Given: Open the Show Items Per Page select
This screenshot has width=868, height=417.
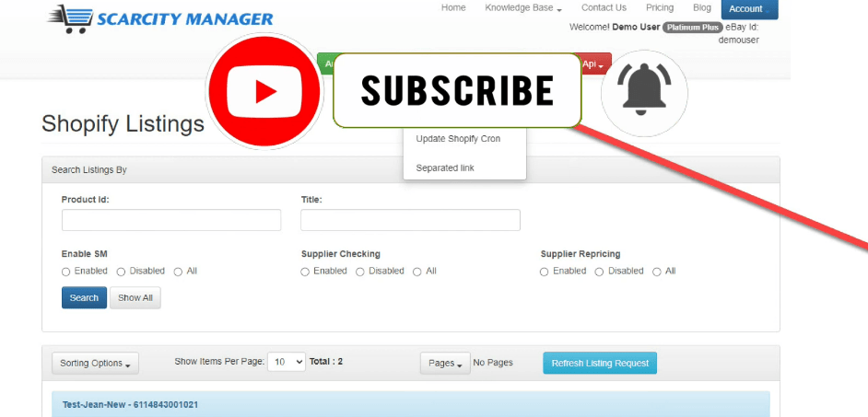Looking at the screenshot, I should coord(287,362).
